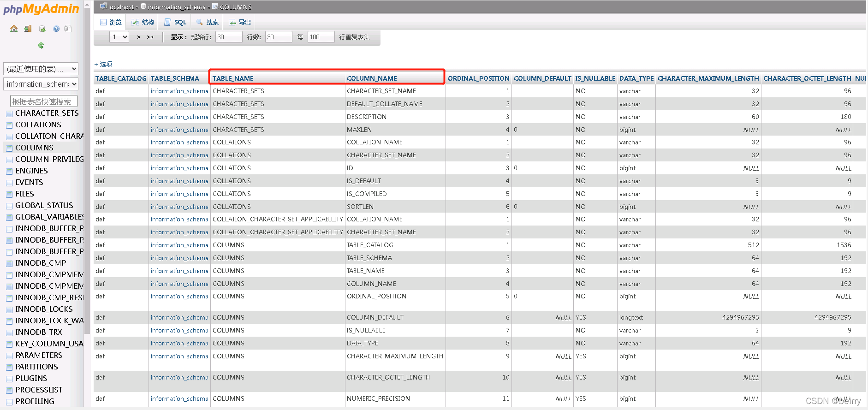Click the 行数 row count input field
868x410 pixels.
click(x=279, y=37)
